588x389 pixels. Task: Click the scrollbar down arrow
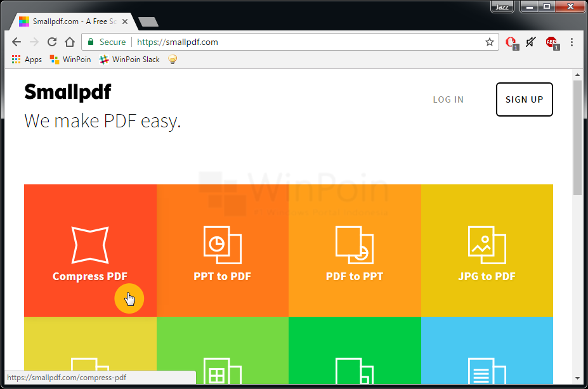pyautogui.click(x=577, y=378)
